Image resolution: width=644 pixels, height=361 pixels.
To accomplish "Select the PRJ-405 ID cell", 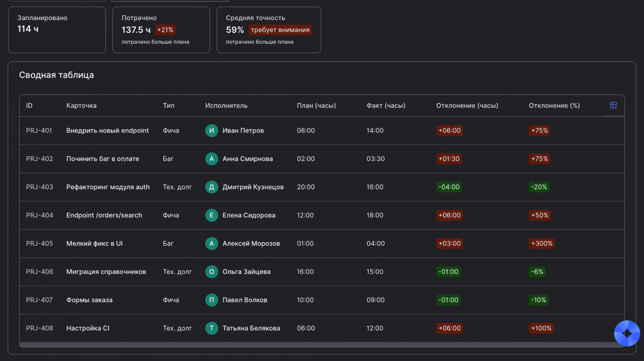I will [40, 244].
